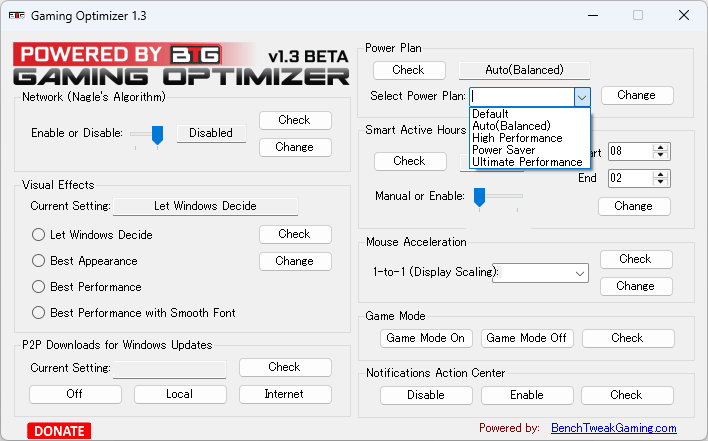Click Check in Game Mode section
Screen dimensions: 708x441
click(x=628, y=338)
